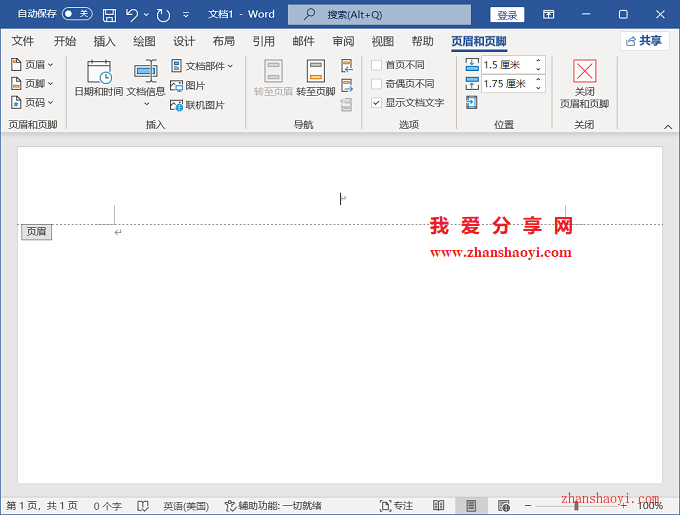The width and height of the screenshot is (680, 515).
Task: Open ribbon display options icon
Action: (549, 15)
